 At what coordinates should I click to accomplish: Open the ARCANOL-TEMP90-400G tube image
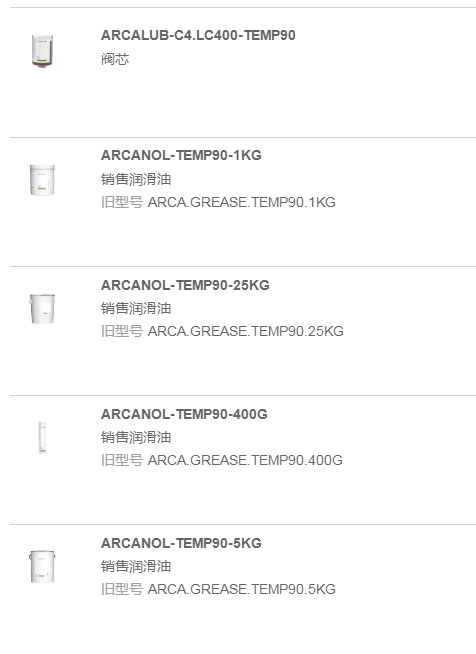(42, 438)
